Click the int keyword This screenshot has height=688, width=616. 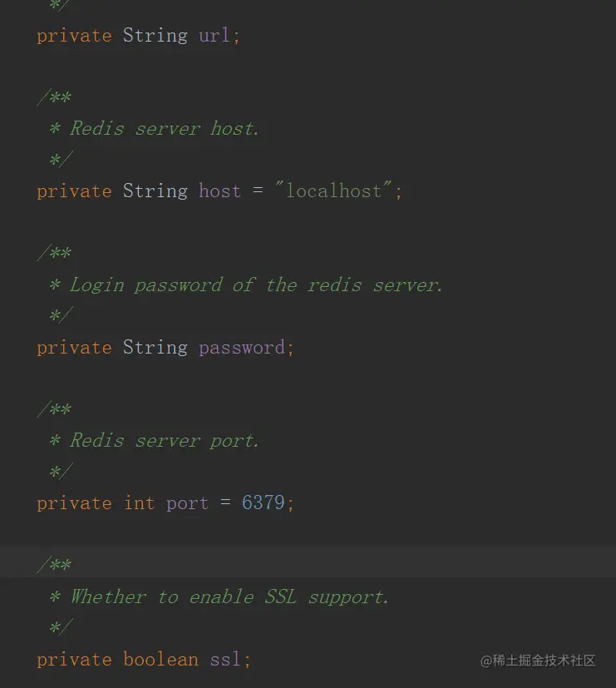(139, 503)
